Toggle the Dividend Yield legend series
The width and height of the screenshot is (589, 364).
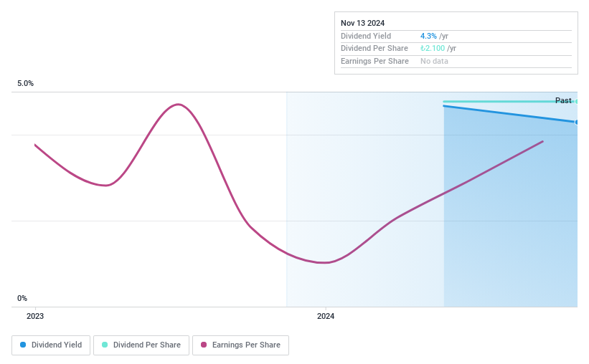51,345
